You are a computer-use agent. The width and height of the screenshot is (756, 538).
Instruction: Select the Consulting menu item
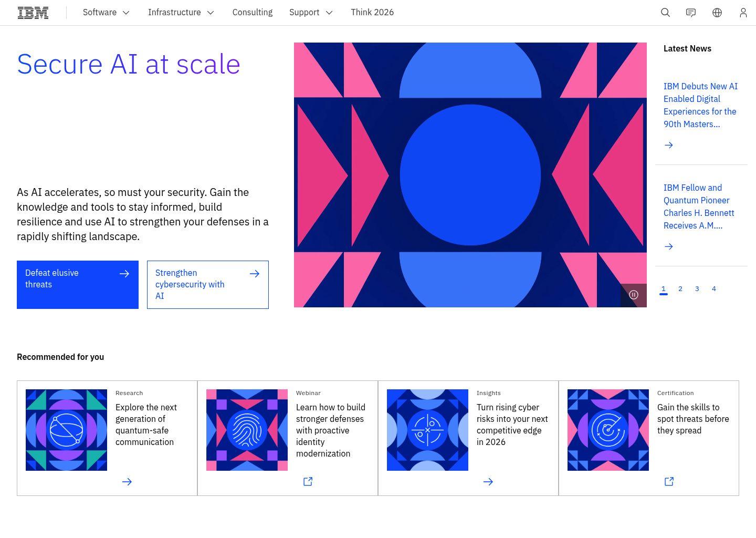(252, 12)
